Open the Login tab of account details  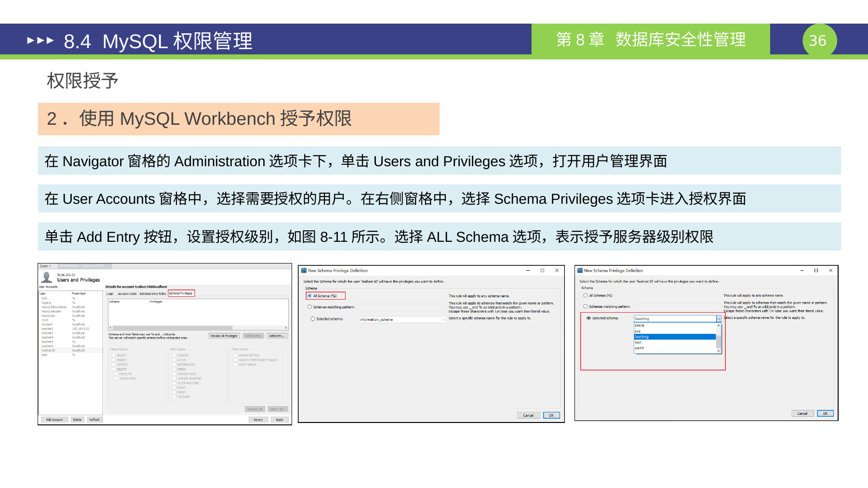[110, 293]
